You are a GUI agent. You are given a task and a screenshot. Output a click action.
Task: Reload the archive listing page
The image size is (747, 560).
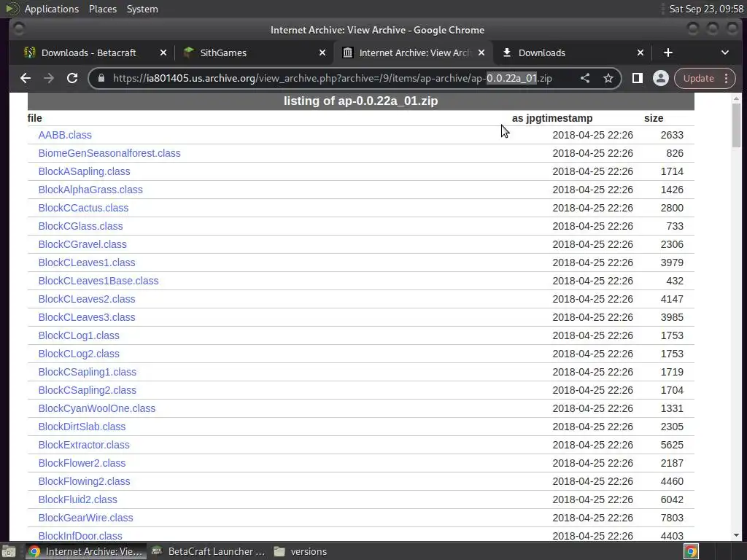(x=72, y=78)
